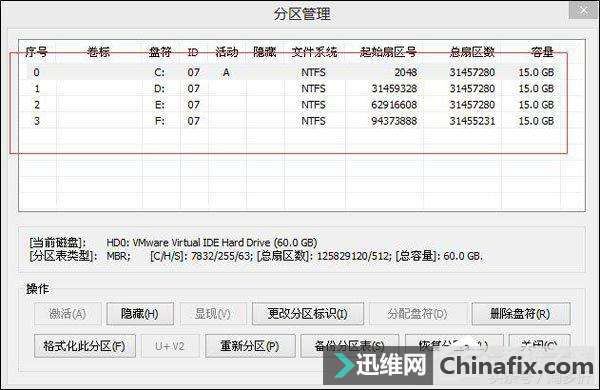Click index number 0 in the first row
The width and height of the screenshot is (600, 390).
pos(36,72)
